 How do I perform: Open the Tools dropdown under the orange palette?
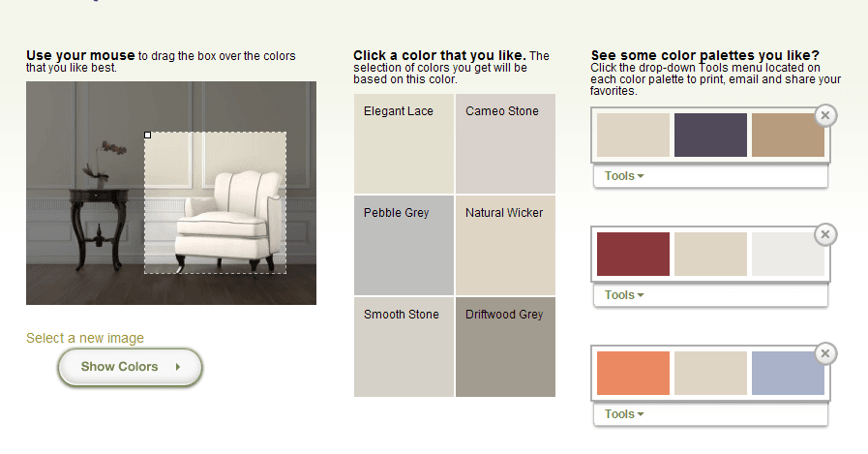(624, 414)
